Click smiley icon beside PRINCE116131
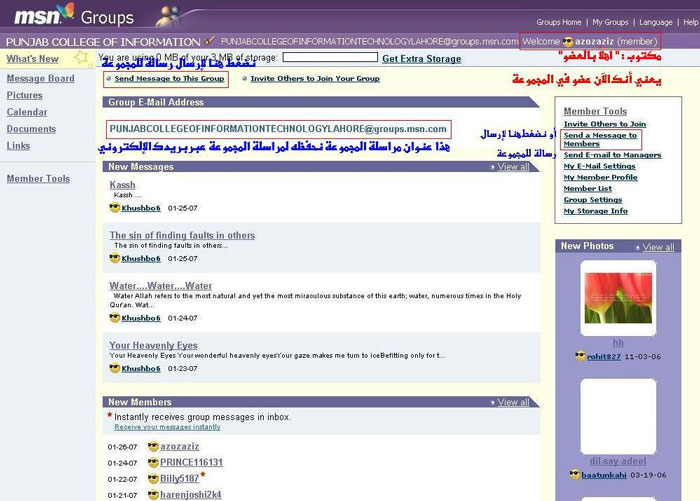Screen dimensions: 700x501 tap(153, 463)
